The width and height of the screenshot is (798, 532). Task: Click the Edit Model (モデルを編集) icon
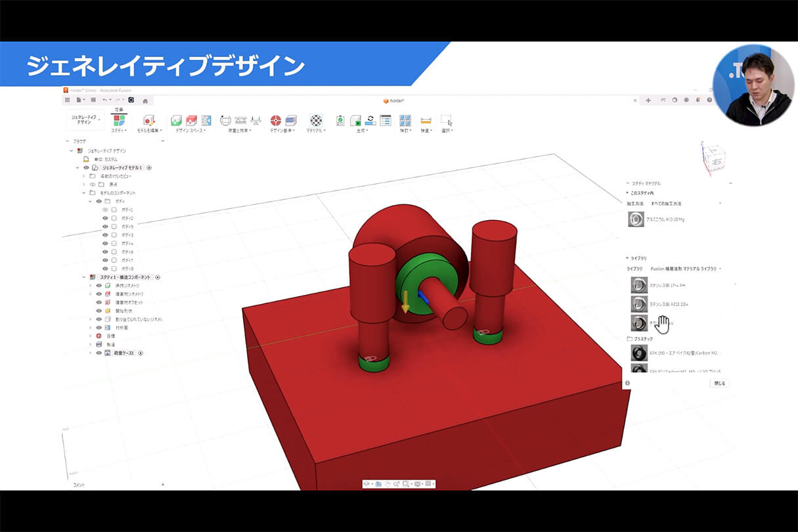149,120
